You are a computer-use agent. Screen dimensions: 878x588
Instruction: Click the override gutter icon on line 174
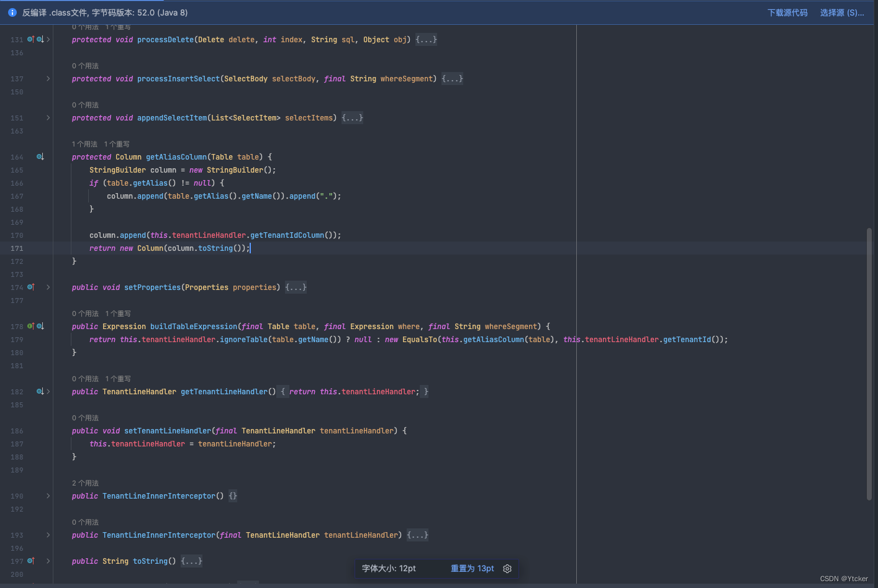[x=30, y=287]
